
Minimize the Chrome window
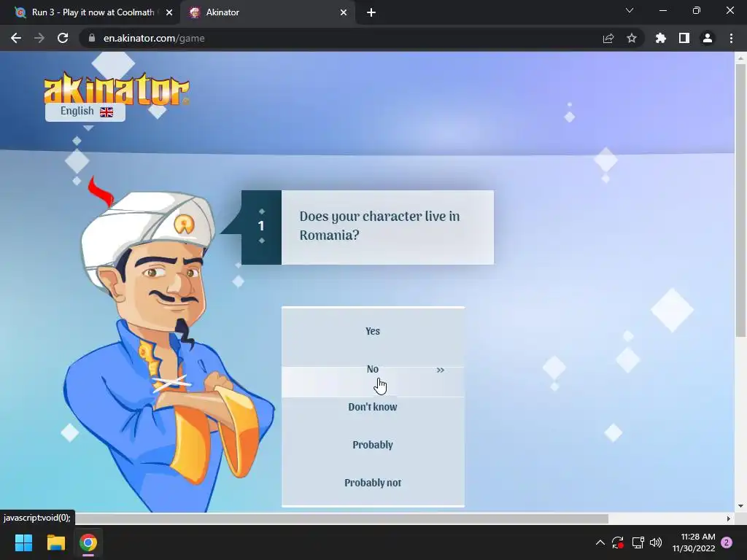tap(662, 10)
